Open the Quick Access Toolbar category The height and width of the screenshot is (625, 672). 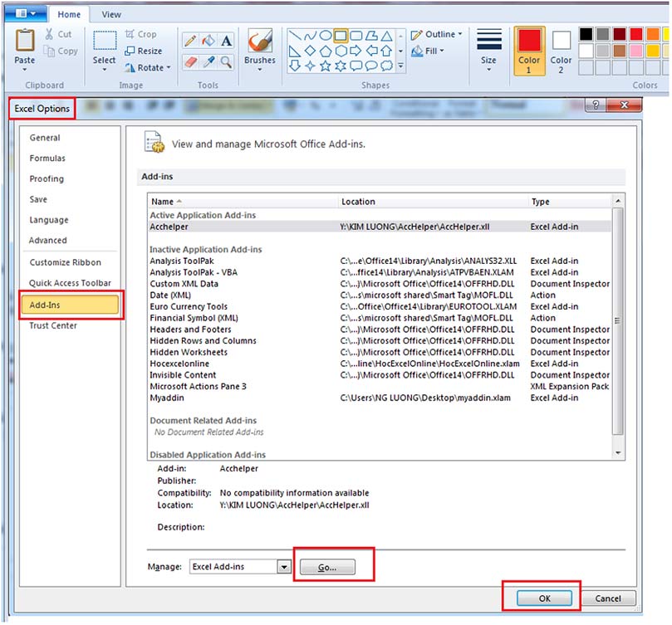[x=70, y=283]
